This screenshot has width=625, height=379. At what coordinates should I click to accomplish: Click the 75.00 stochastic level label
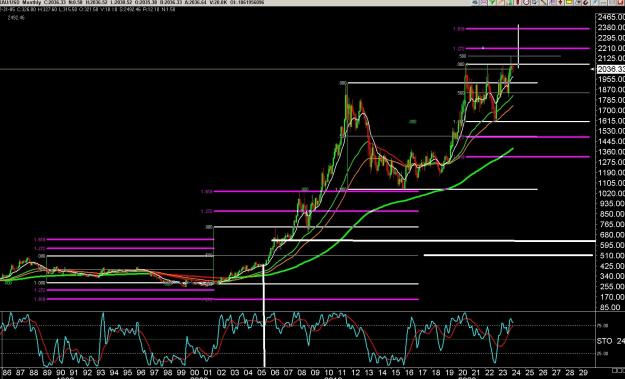602,326
